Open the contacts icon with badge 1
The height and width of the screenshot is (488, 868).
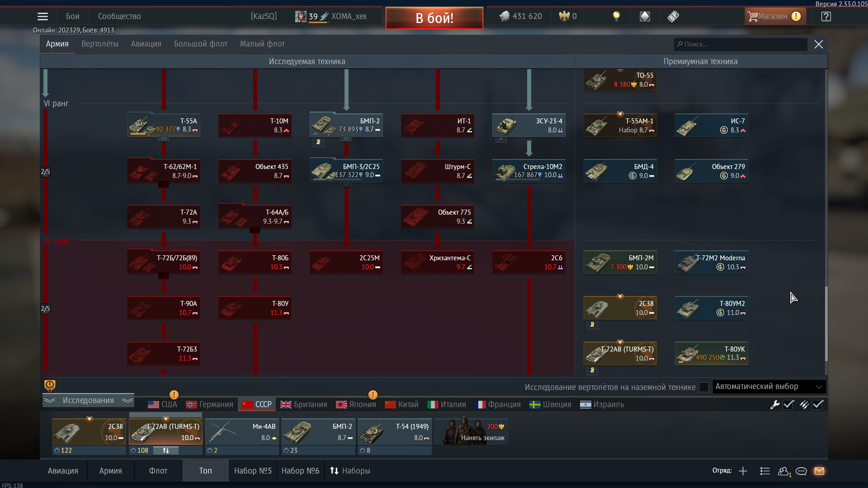[784, 471]
